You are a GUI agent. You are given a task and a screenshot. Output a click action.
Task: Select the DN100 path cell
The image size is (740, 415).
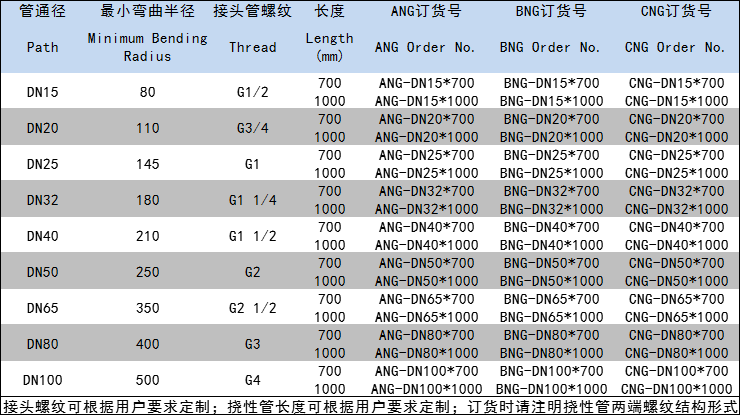pos(42,379)
